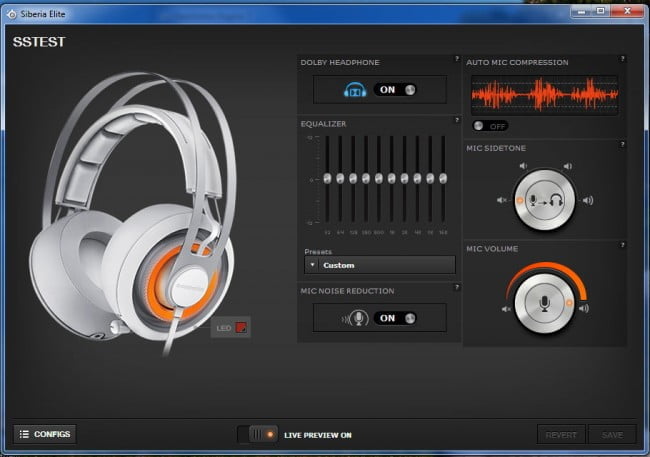
Task: Toggle the Live Preview switch
Action: (x=257, y=435)
